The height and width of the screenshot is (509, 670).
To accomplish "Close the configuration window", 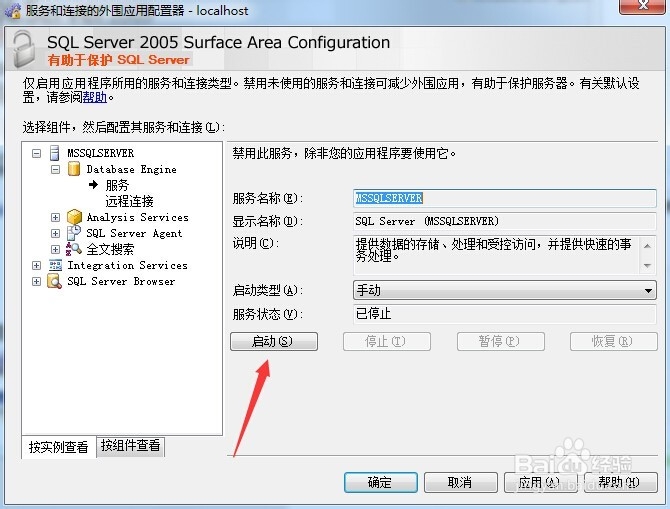I will coord(642,6).
